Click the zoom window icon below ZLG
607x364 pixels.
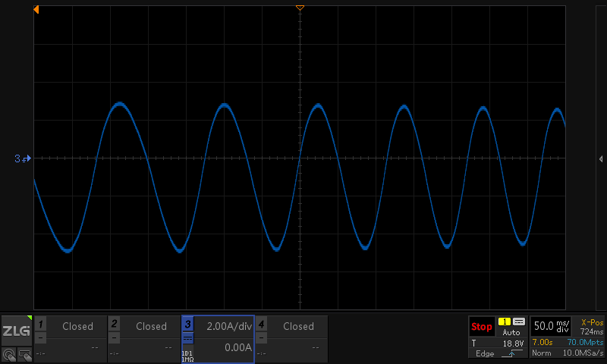point(24,353)
